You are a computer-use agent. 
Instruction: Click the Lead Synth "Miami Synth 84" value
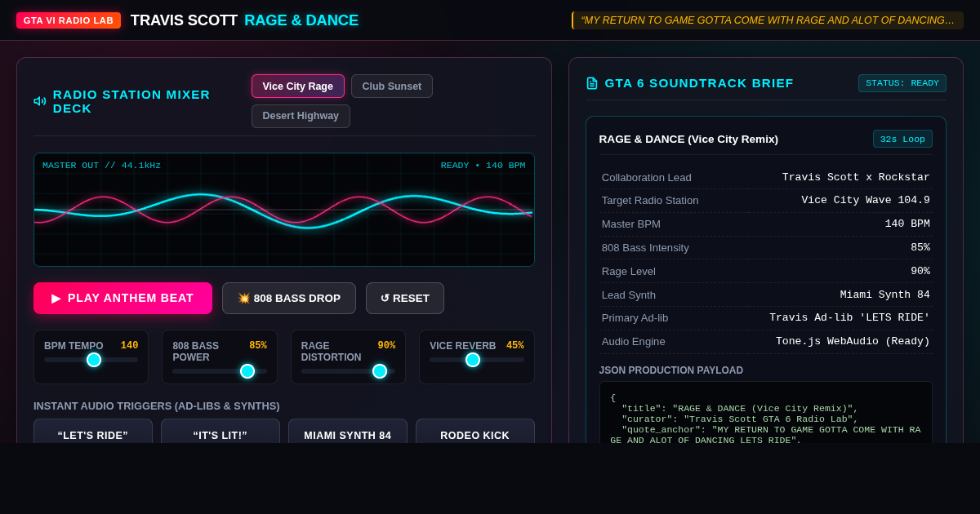point(885,295)
